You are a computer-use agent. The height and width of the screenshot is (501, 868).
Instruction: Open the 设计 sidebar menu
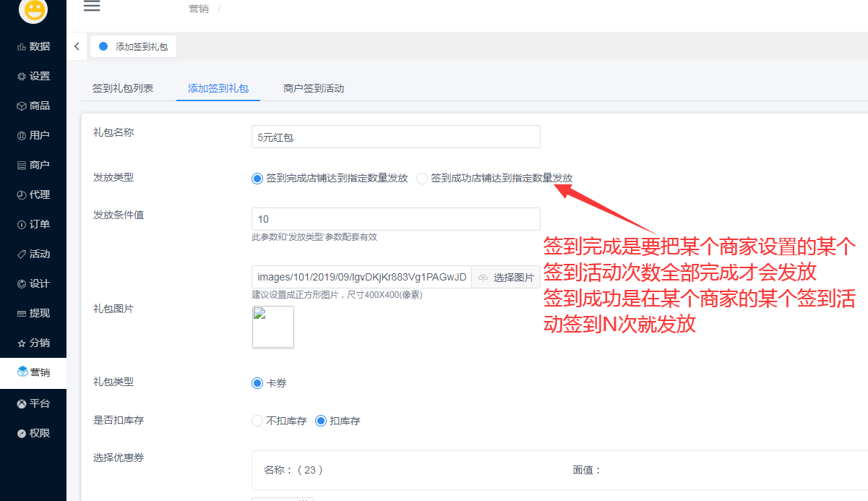coord(33,283)
